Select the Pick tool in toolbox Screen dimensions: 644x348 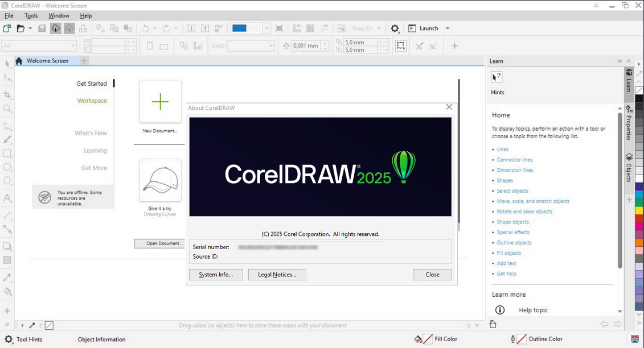[x=7, y=64]
